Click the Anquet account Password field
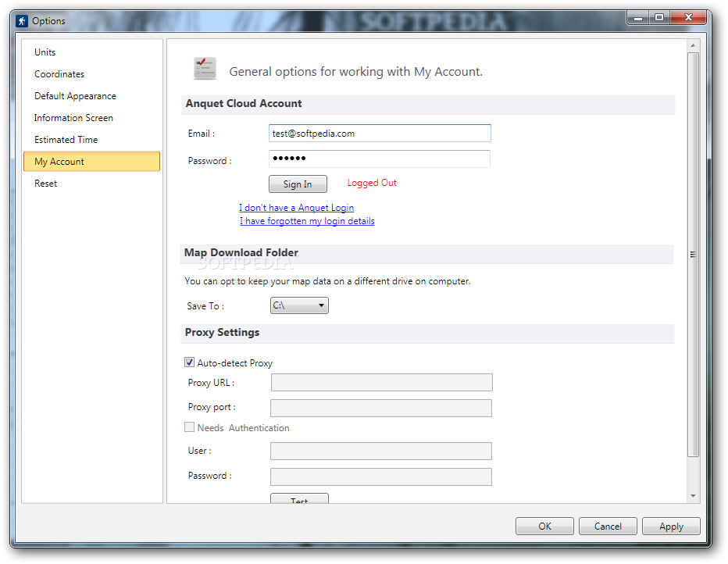This screenshot has height=564, width=728. click(x=380, y=159)
